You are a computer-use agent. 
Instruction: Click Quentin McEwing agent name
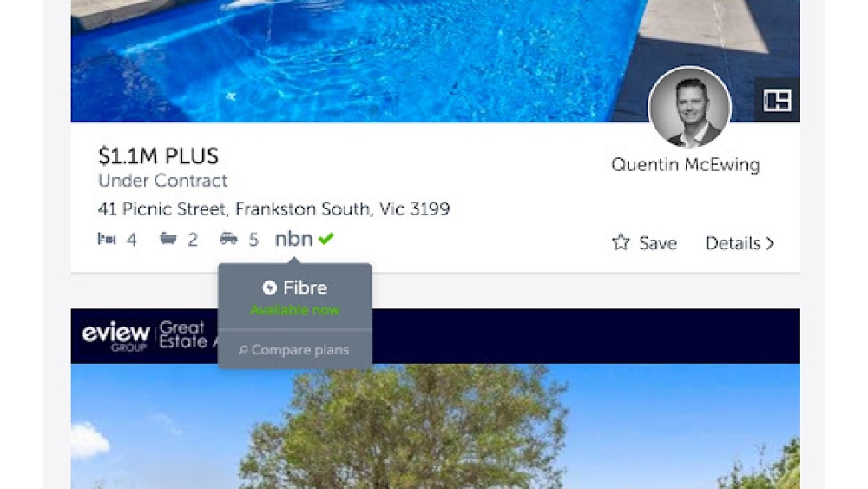coord(686,164)
